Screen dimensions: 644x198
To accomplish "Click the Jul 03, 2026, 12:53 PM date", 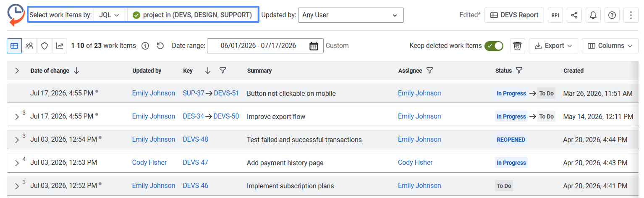I will pyautogui.click(x=64, y=163).
